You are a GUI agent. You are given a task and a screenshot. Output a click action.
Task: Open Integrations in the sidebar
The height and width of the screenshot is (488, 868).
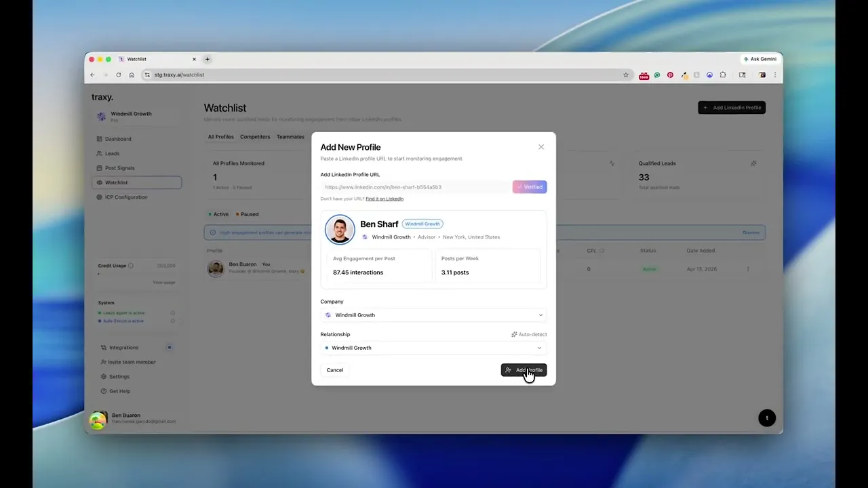(137, 348)
